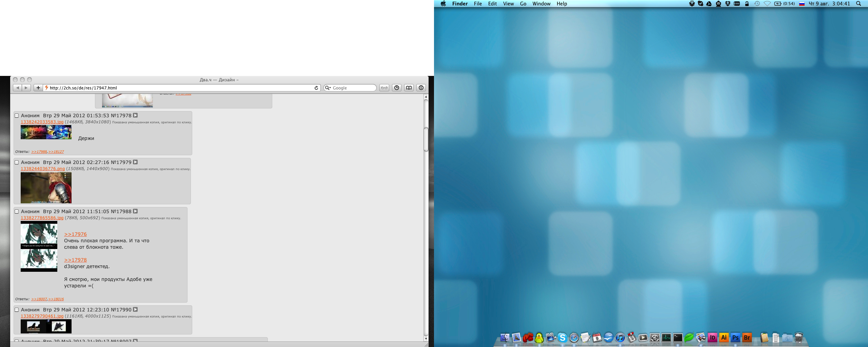This screenshot has height=347, width=868.
Task: Open the Apple menu
Action: click(x=443, y=4)
